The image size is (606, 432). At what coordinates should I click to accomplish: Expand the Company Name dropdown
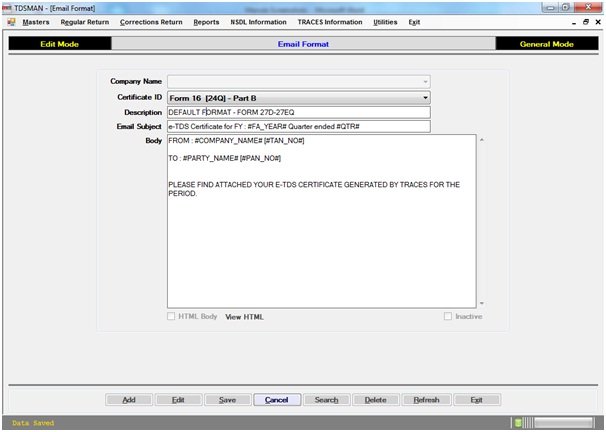(x=425, y=82)
